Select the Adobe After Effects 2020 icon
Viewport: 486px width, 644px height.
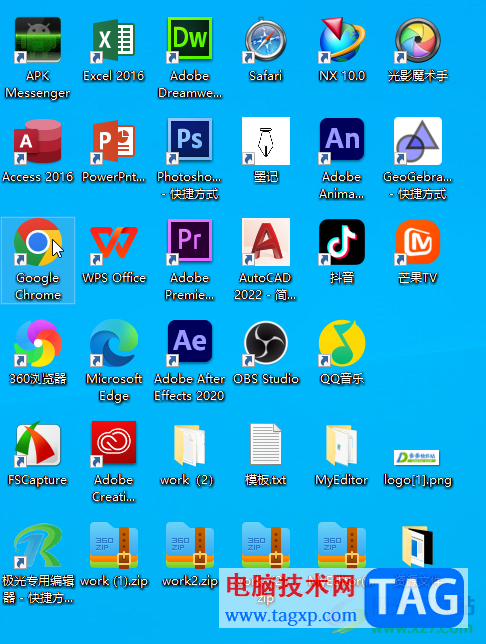[190, 343]
